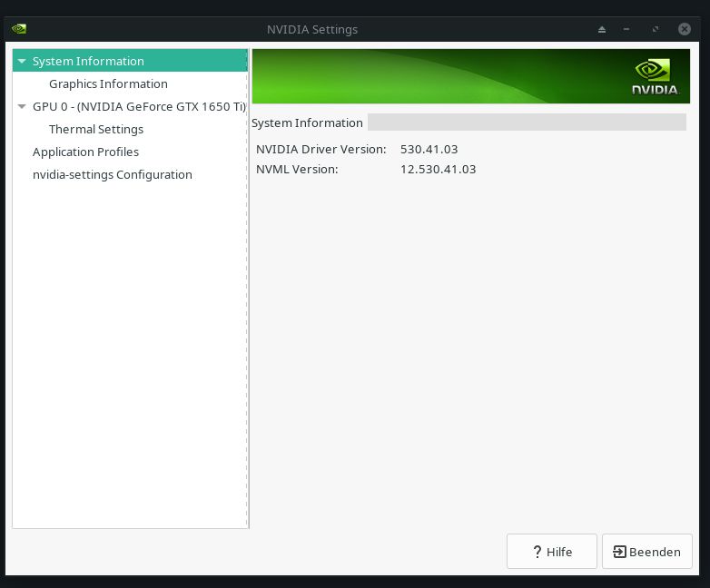The width and height of the screenshot is (710, 588).
Task: Go to Application Profiles
Action: [x=85, y=152]
